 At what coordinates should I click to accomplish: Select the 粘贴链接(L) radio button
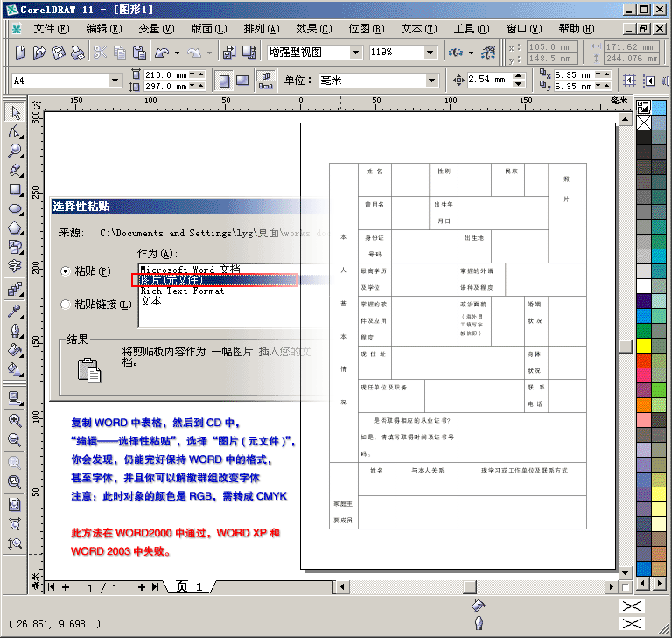[x=65, y=305]
